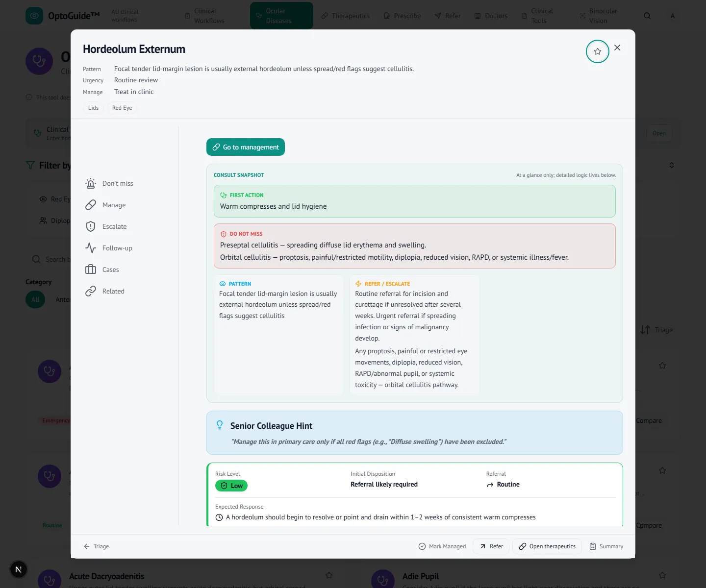Select the All category chip
Screen dimensions: 706x588
(x=35, y=299)
